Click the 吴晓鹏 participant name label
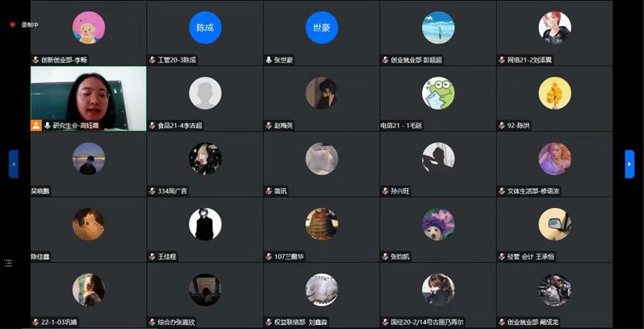 click(x=40, y=191)
